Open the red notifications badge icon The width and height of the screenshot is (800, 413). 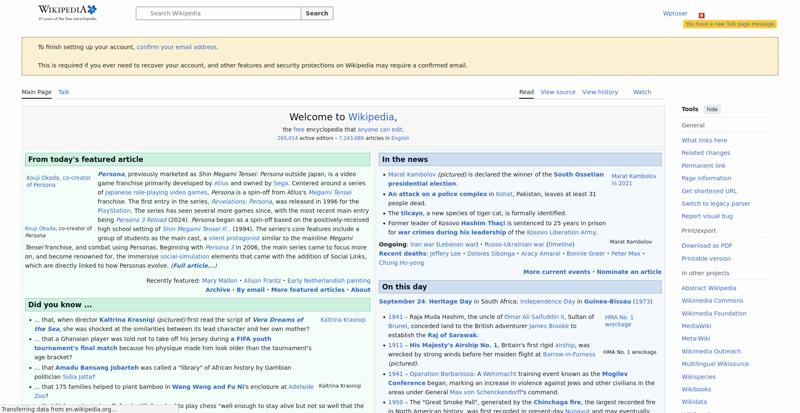(x=702, y=15)
